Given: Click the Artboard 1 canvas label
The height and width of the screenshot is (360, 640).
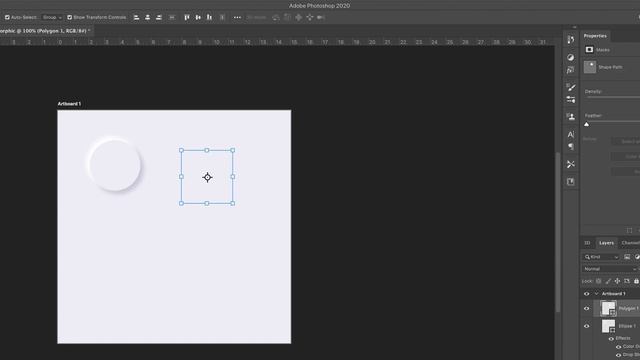Looking at the screenshot, I should point(69,104).
